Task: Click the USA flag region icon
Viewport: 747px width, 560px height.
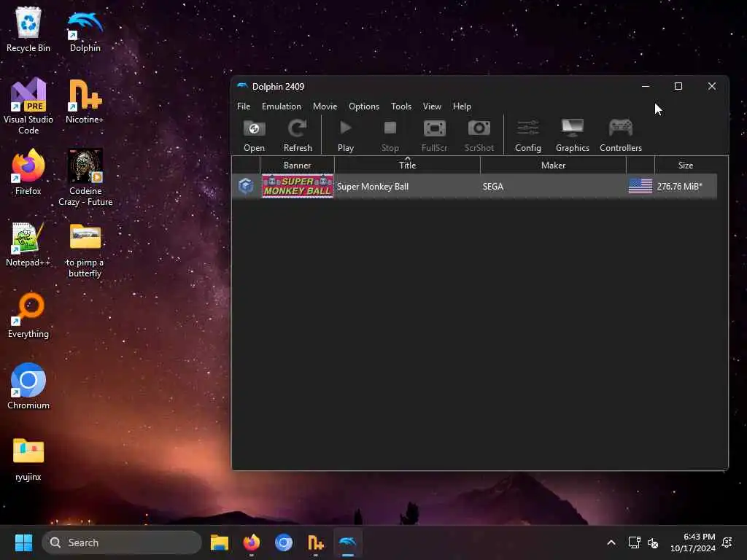Action: click(x=640, y=186)
